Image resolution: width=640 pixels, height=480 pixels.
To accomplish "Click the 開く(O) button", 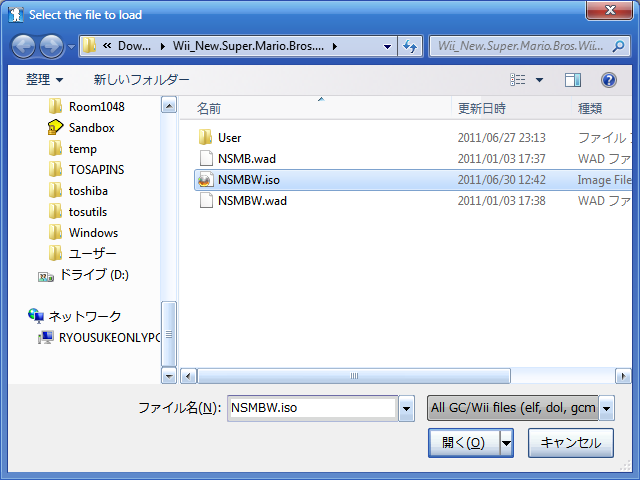I will pyautogui.click(x=464, y=443).
